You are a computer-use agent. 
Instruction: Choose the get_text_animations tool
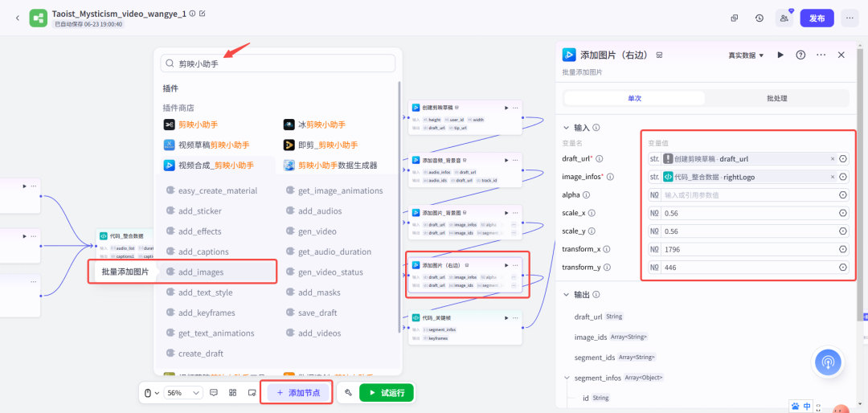point(215,333)
